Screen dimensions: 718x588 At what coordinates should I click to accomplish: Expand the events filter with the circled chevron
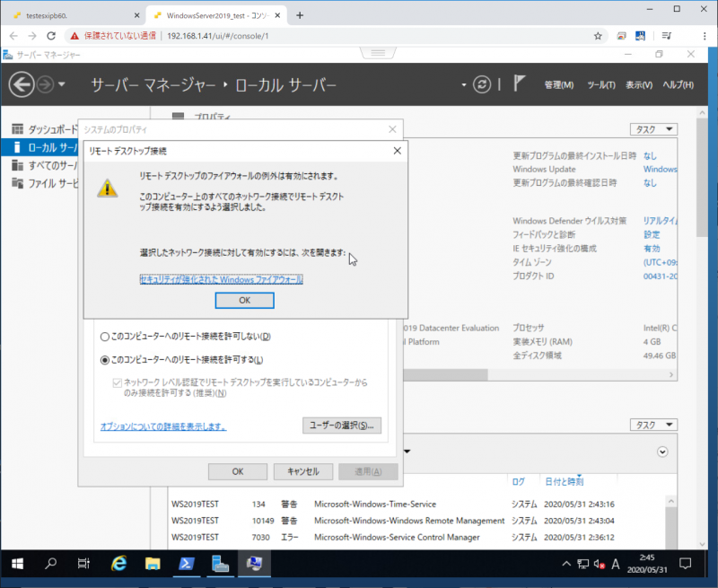click(x=662, y=452)
